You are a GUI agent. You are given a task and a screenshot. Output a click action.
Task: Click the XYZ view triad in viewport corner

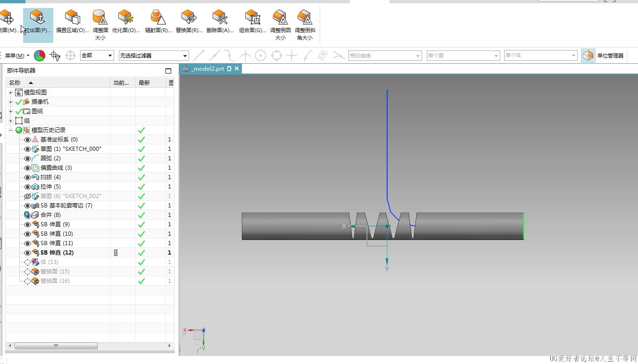(x=195, y=339)
